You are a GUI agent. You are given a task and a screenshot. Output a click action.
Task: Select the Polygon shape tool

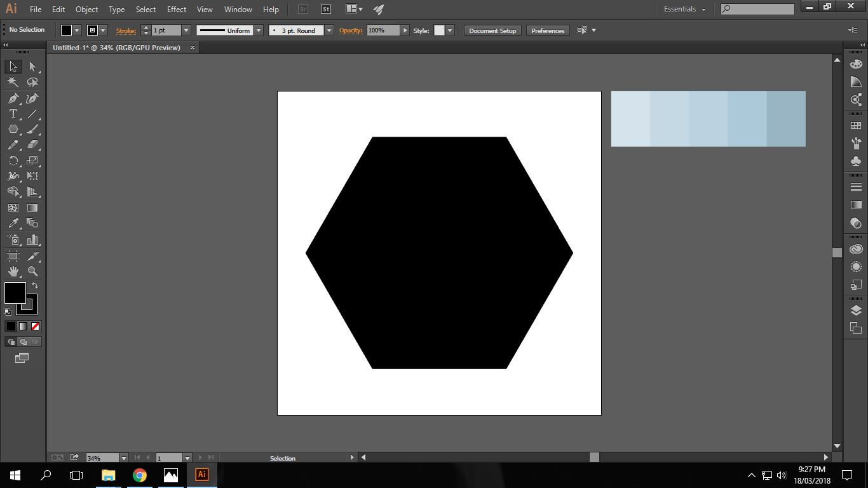tap(13, 129)
